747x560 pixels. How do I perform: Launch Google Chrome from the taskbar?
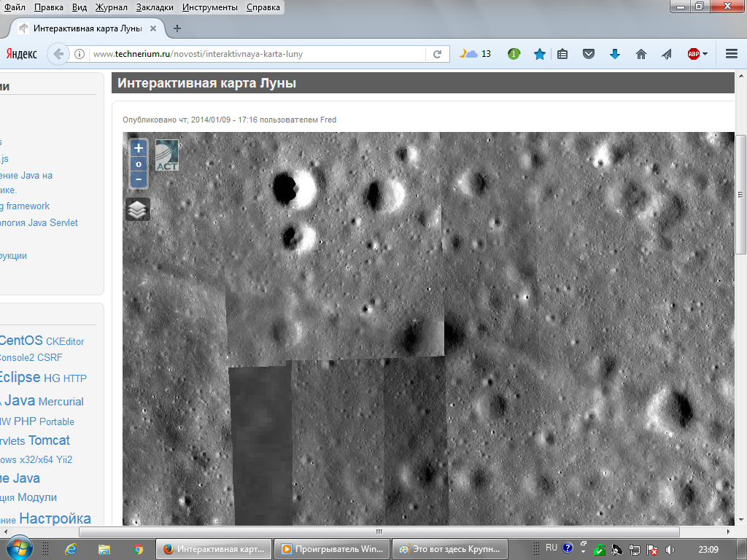click(x=138, y=550)
